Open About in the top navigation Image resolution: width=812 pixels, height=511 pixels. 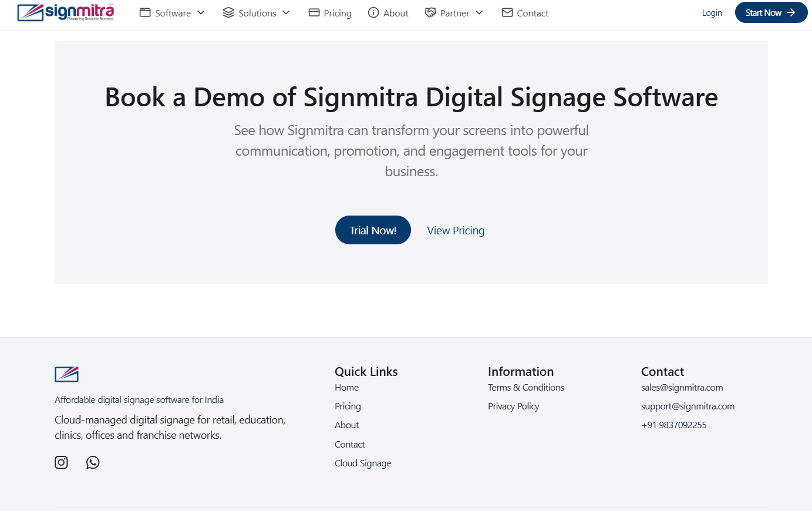tap(396, 13)
